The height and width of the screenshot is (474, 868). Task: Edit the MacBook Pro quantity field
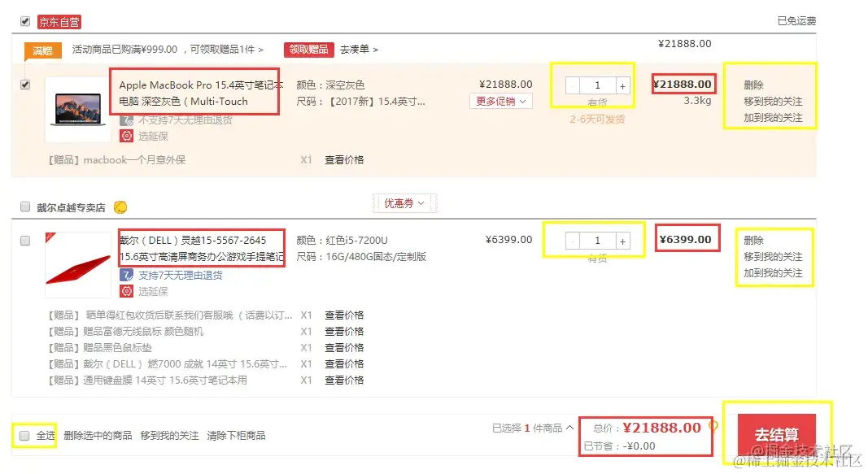(598, 85)
